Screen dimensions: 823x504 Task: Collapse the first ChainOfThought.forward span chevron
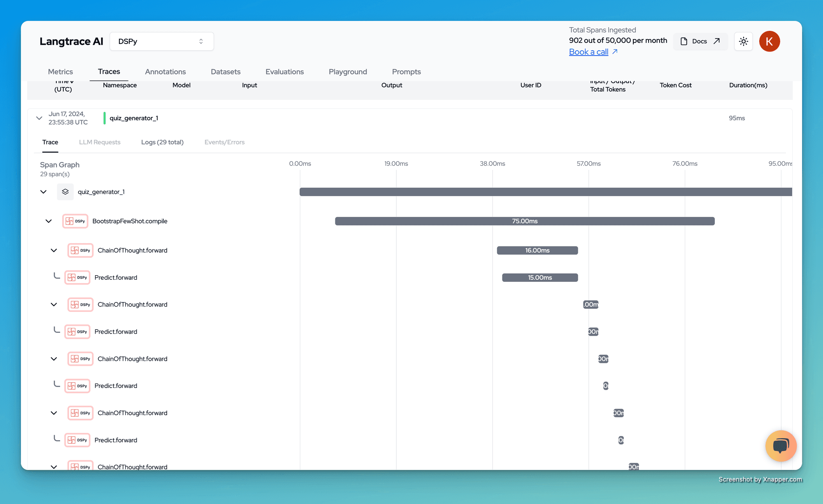point(54,251)
